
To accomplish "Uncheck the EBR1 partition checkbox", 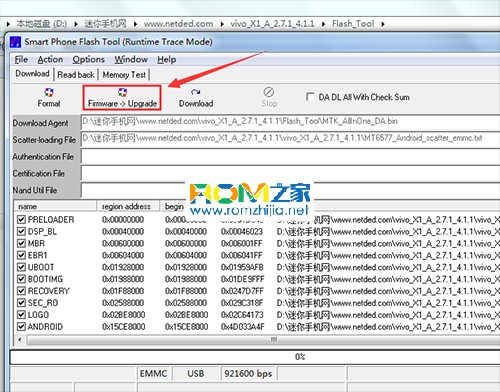I will tap(21, 255).
